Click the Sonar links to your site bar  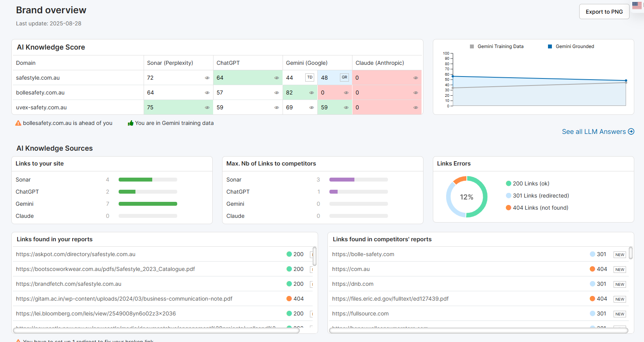148,180
